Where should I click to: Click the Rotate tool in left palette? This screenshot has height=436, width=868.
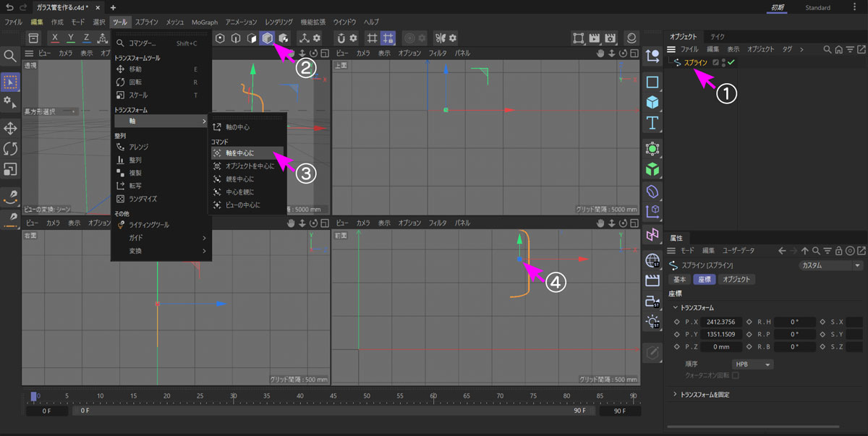click(x=10, y=148)
